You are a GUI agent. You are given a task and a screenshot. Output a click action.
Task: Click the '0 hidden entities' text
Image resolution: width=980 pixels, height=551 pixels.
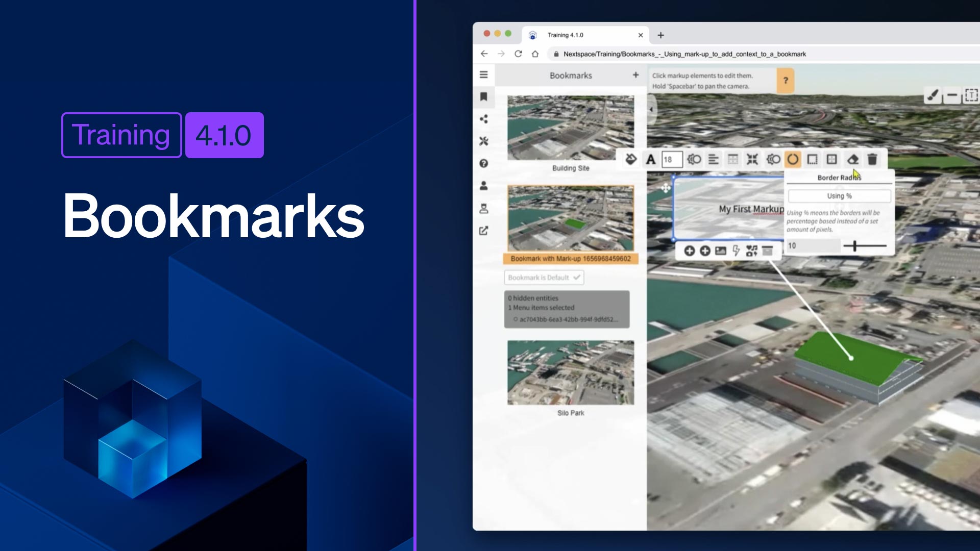click(x=533, y=298)
